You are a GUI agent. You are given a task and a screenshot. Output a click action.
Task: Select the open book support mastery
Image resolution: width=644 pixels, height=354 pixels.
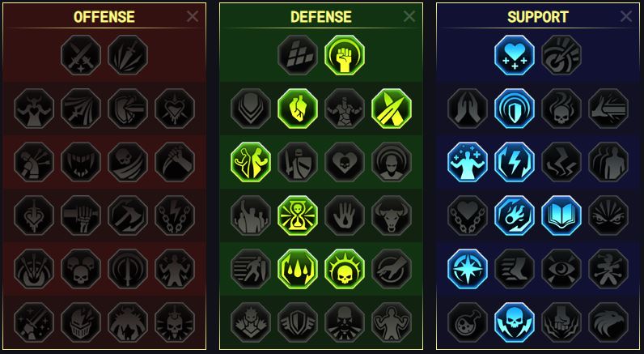tap(561, 215)
